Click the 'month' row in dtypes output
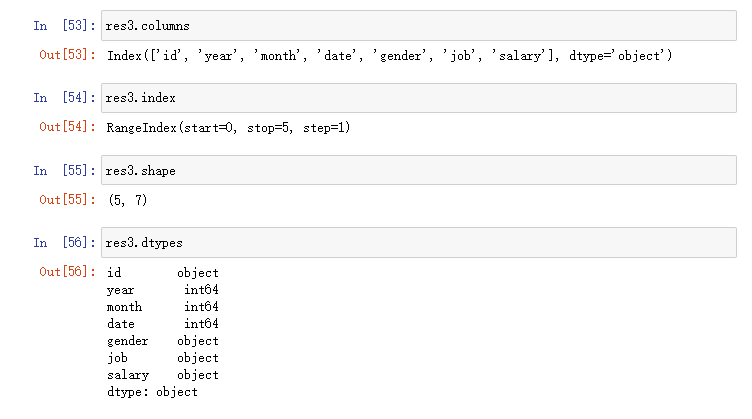Screen dimensions: 752x419 click(x=162, y=307)
